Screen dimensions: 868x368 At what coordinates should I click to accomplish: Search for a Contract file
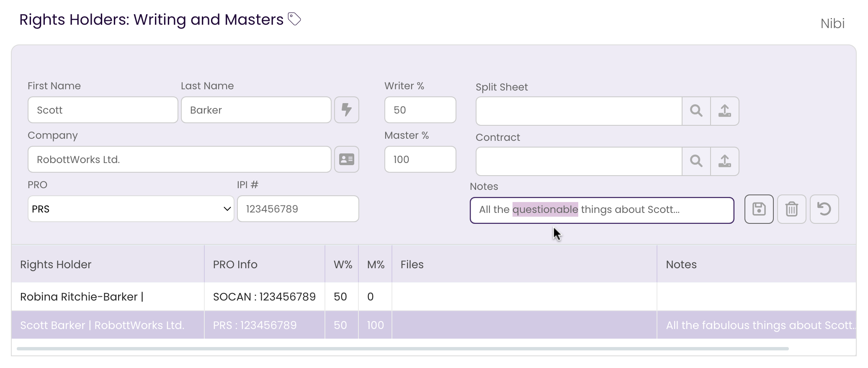(x=696, y=161)
